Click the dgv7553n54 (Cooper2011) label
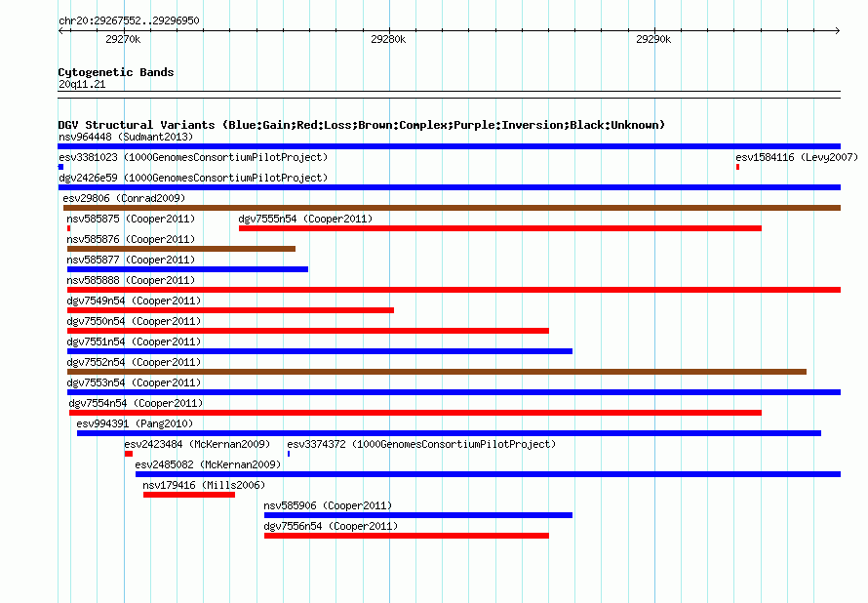 134,382
